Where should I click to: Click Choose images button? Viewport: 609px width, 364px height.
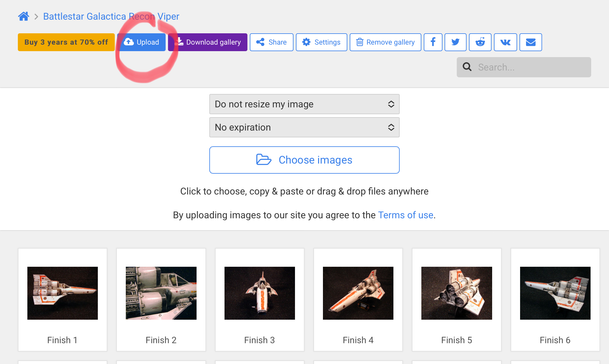304,160
